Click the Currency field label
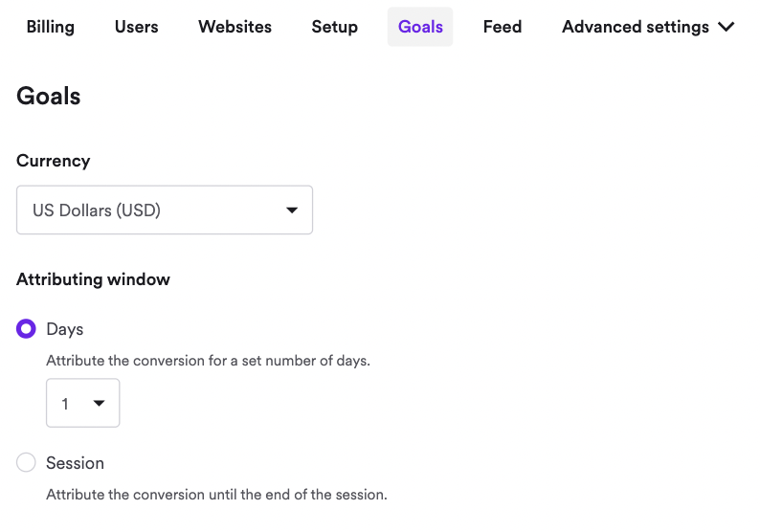The image size is (760, 532). [54, 161]
